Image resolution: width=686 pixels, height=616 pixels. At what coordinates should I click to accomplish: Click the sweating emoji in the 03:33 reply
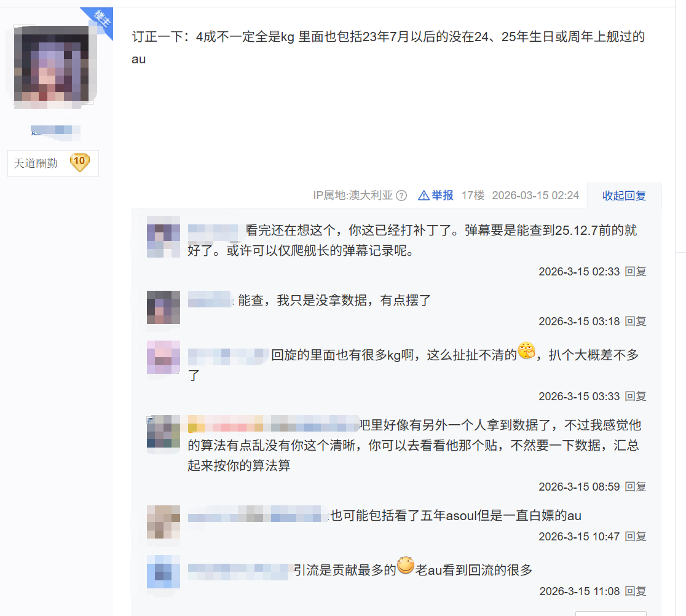pos(526,351)
